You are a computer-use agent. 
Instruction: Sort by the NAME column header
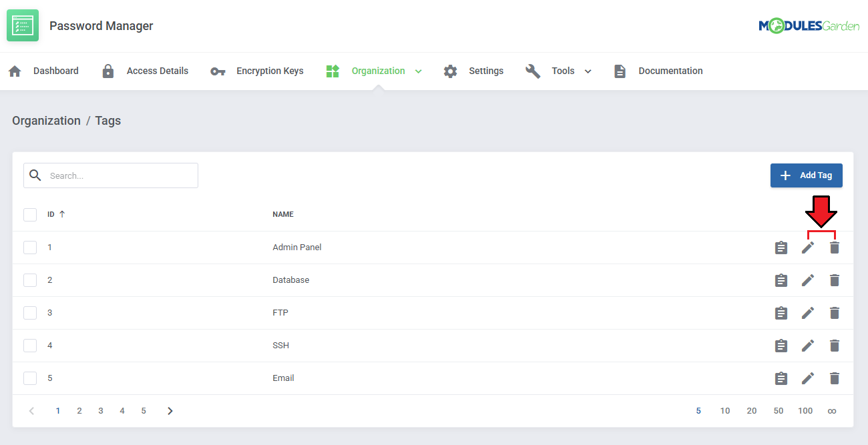click(283, 215)
